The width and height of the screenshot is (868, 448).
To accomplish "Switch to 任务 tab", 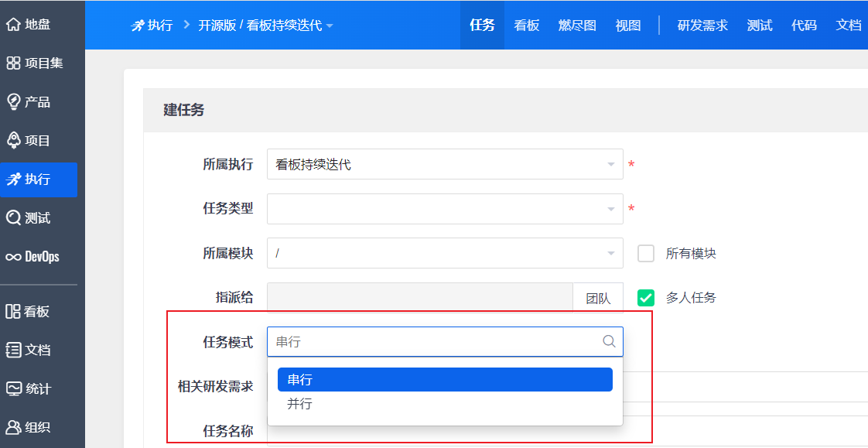I will (x=482, y=26).
